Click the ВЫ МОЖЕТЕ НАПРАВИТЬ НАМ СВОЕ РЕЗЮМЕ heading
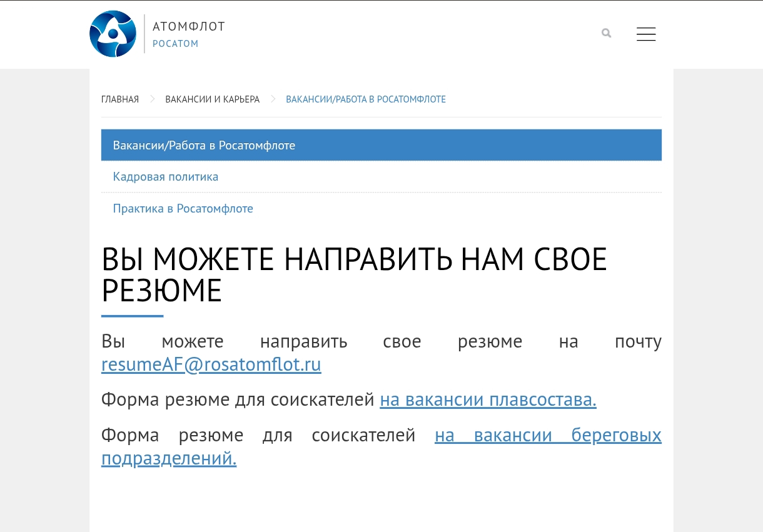Screen dimensions: 763x532 [x=354, y=275]
